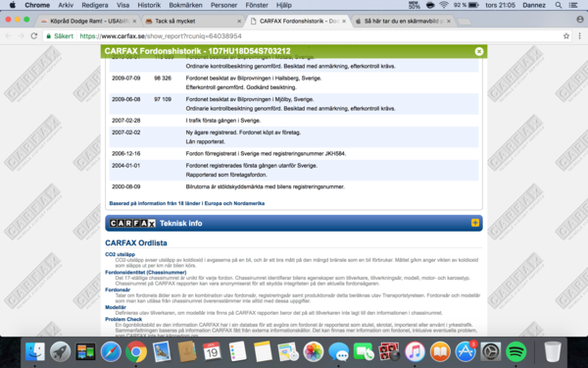Open the Hjälp menu
588x368 pixels.
[283, 5]
